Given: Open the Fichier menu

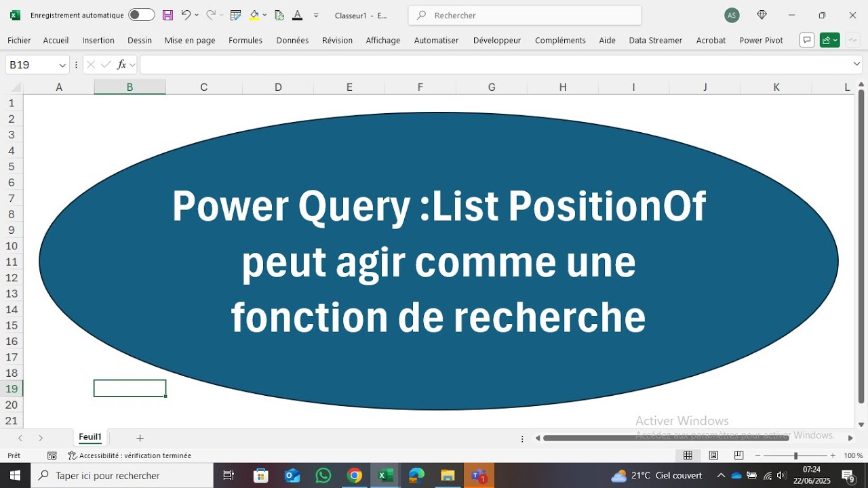Looking at the screenshot, I should [x=20, y=40].
